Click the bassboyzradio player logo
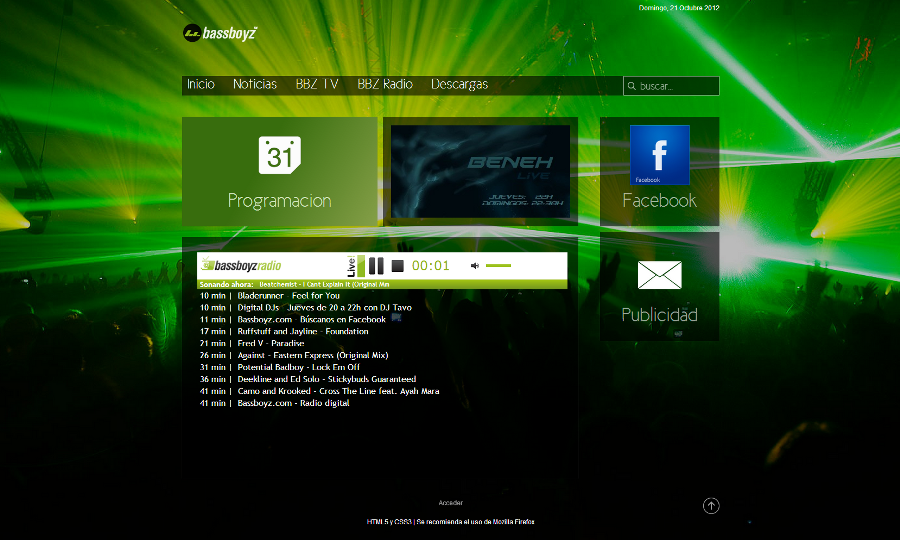Image resolution: width=900 pixels, height=540 pixels. pyautogui.click(x=241, y=265)
